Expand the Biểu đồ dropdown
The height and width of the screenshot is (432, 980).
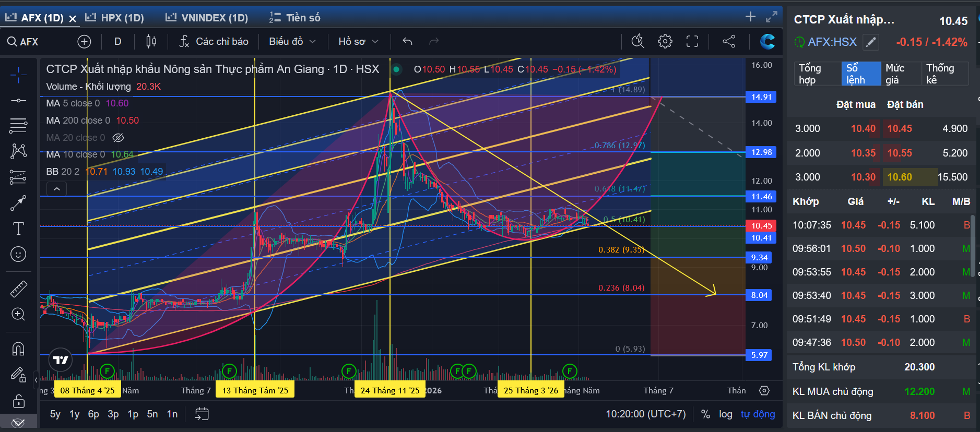[292, 41]
